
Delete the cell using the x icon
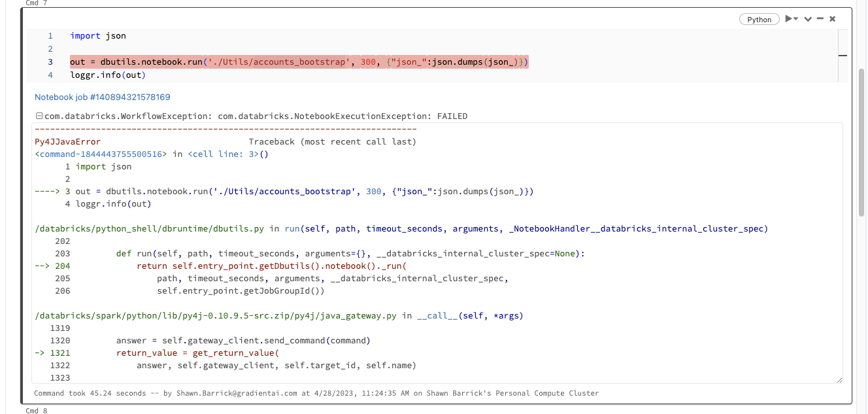[832, 19]
